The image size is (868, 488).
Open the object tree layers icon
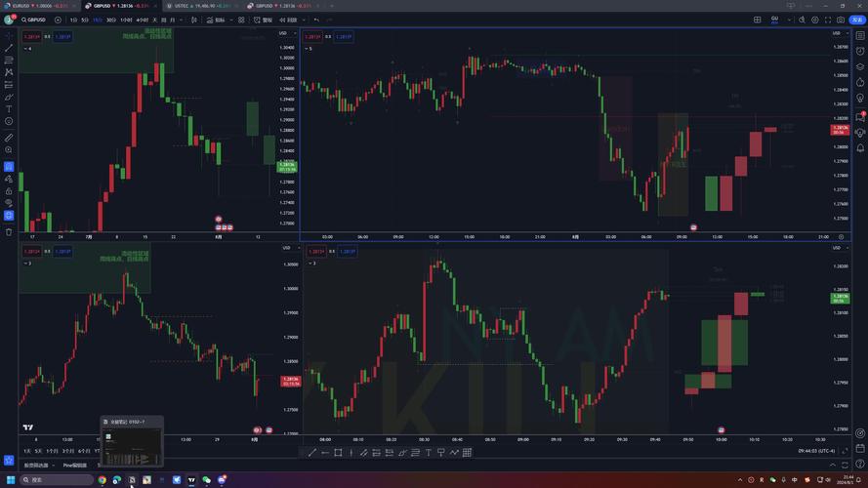pos(860,67)
